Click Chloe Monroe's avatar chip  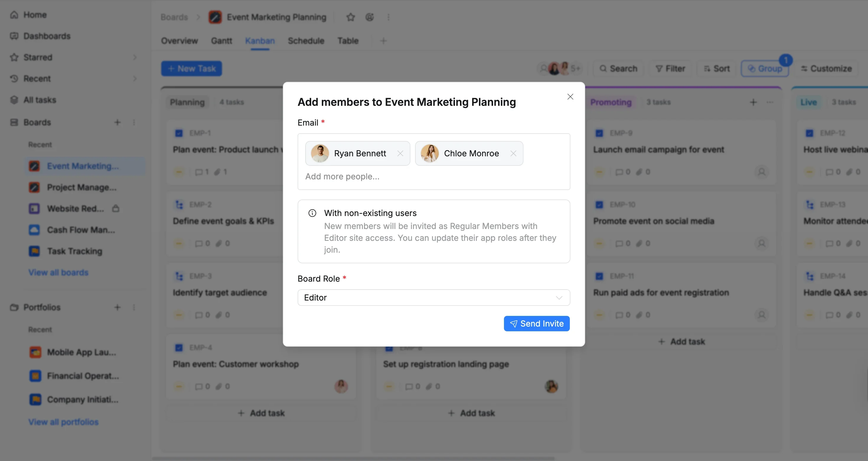pyautogui.click(x=430, y=153)
